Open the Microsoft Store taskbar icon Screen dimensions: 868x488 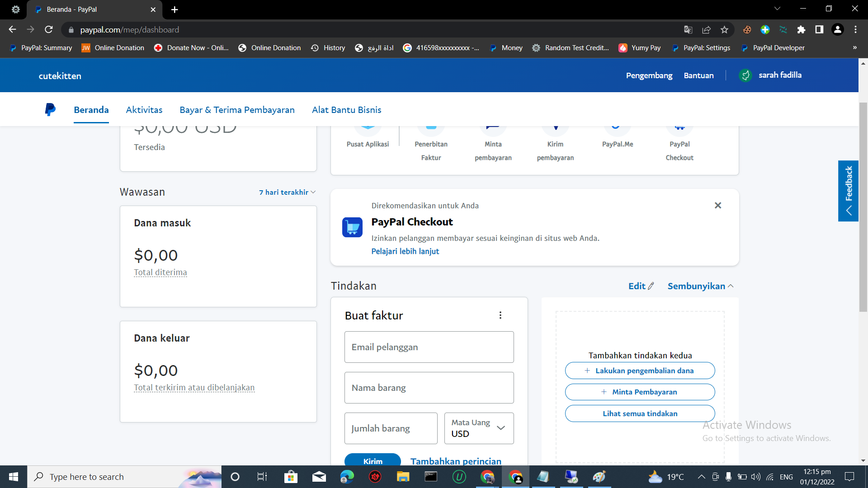pos(291,477)
